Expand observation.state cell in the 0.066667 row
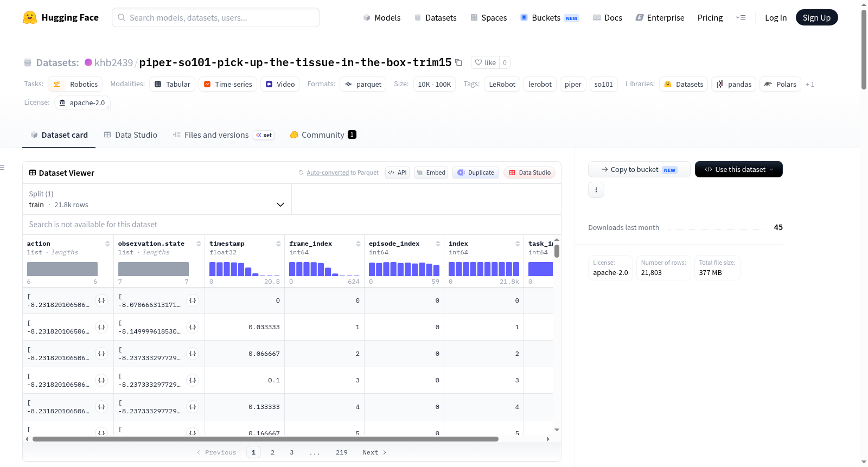This screenshot has height=467, width=868. (x=193, y=354)
